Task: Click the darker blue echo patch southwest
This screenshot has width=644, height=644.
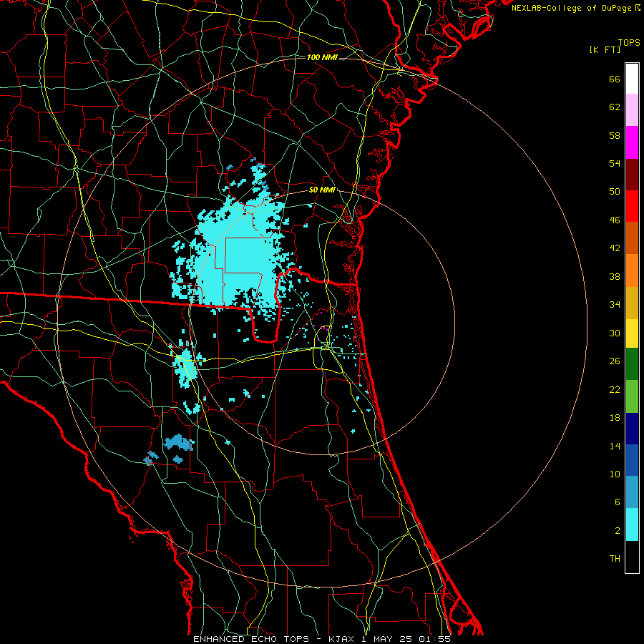Action: tap(179, 444)
